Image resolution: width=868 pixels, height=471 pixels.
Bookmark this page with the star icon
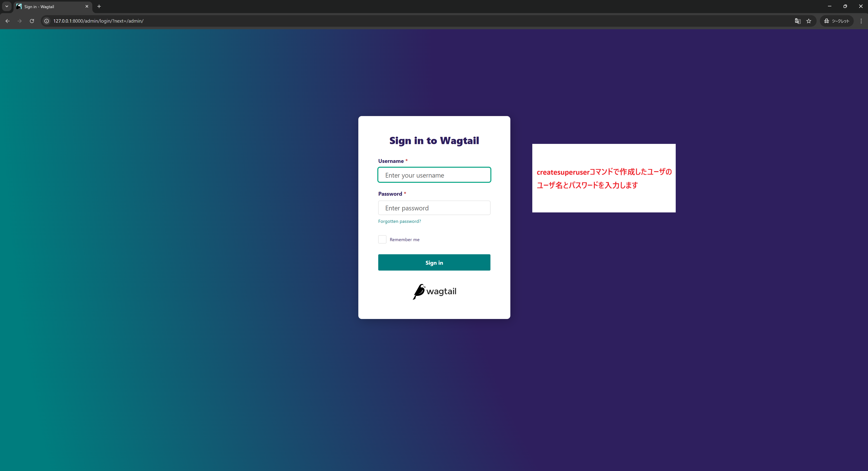(x=809, y=21)
